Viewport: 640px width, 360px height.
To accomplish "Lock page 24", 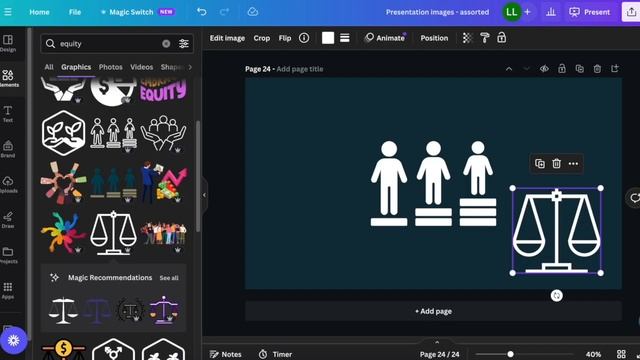I will 562,69.
